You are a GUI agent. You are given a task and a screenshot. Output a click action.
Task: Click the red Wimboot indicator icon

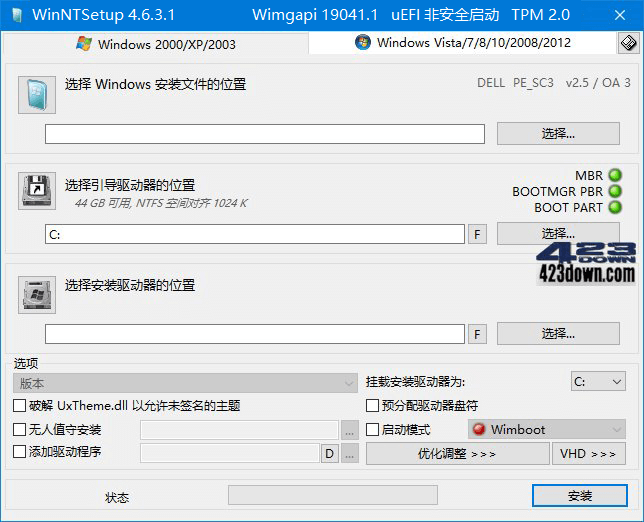click(478, 430)
